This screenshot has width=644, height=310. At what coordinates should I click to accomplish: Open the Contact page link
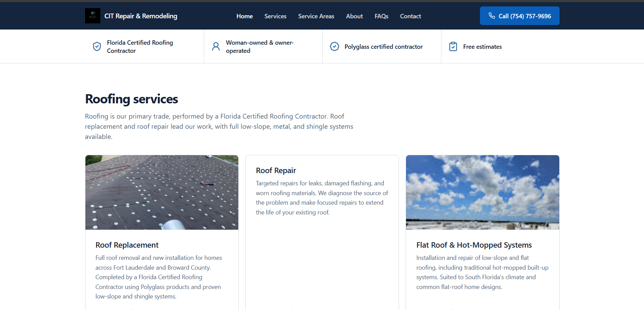tap(410, 16)
